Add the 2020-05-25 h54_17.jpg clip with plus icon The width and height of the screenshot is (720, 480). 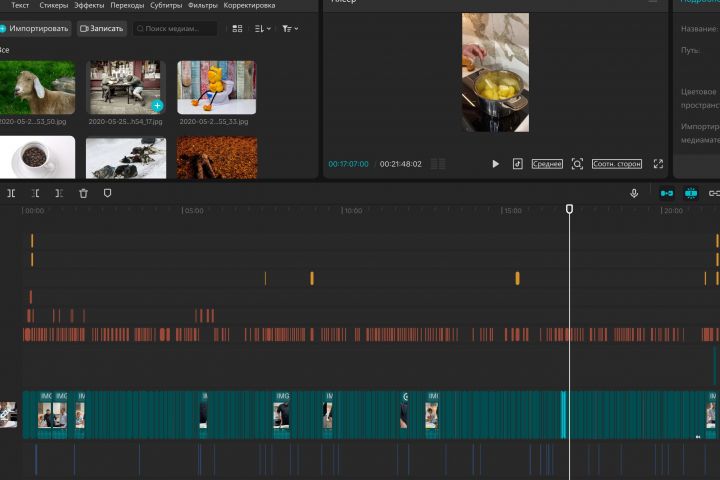coord(158,106)
